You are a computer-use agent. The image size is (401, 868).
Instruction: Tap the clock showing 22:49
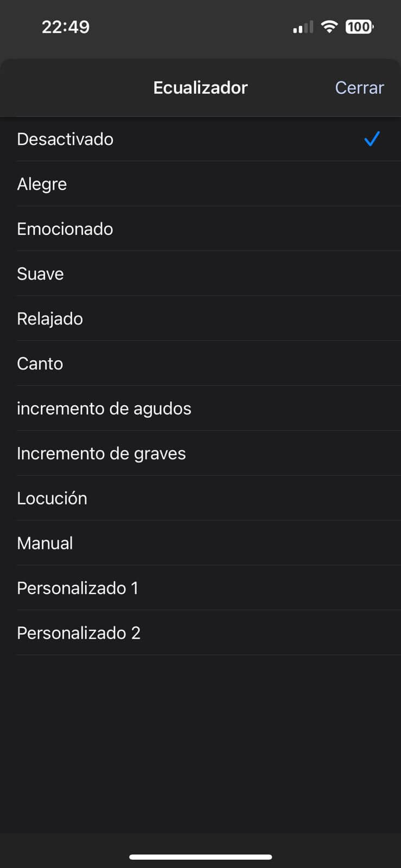(66, 27)
